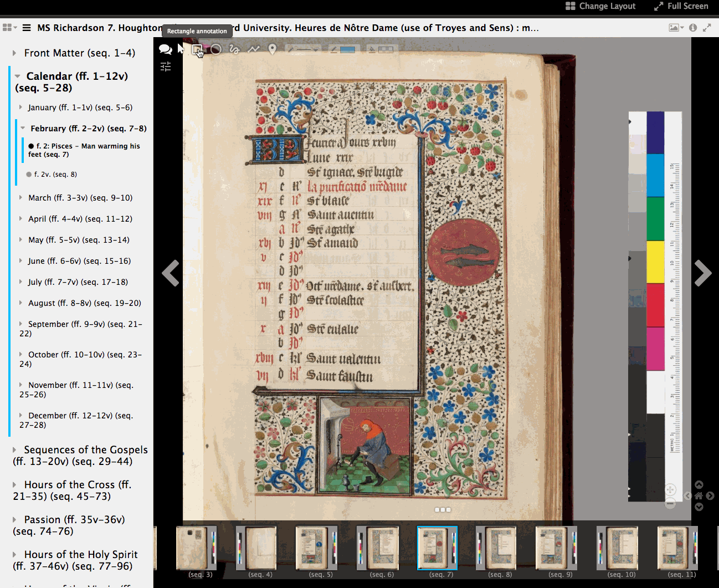Open the image view type dropdown
719x588 pixels.
(x=676, y=28)
